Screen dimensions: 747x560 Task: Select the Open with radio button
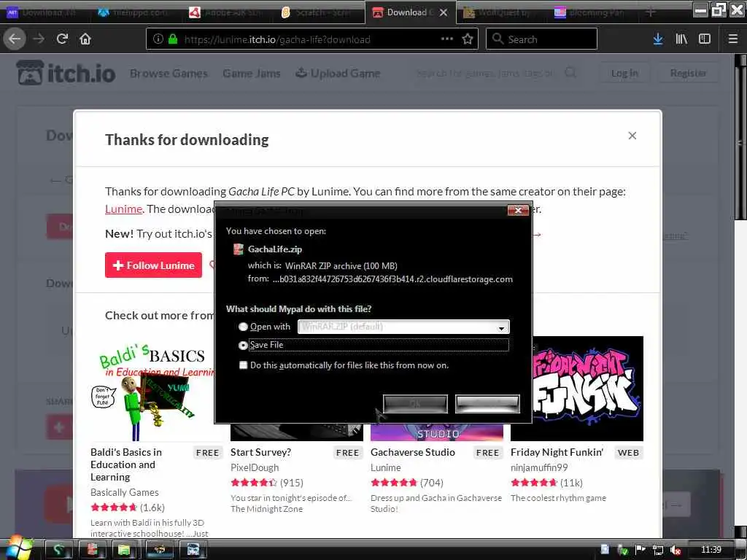click(243, 327)
